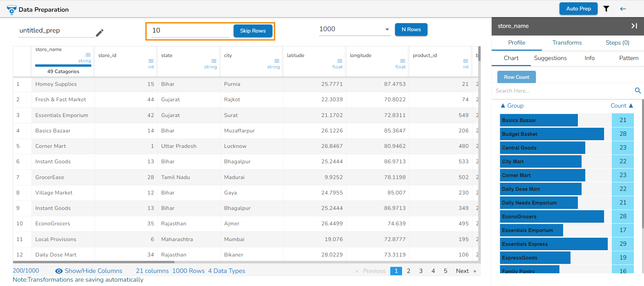
Task: Toggle Show/Hide Columns eye
Action: 59,271
